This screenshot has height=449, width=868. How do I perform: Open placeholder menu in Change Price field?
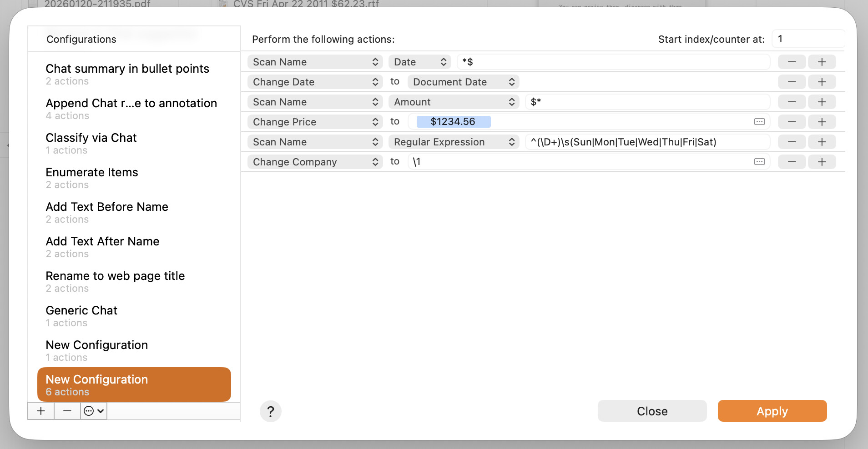[759, 122]
